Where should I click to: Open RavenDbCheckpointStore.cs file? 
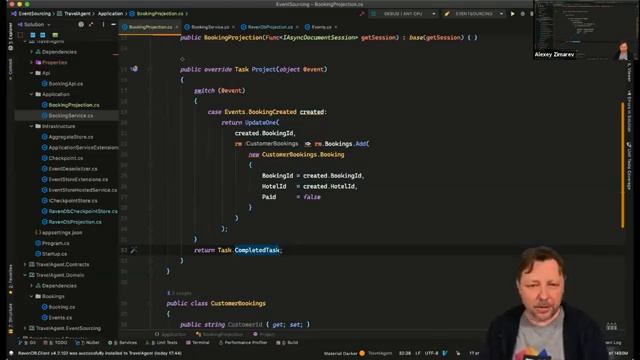pyautogui.click(x=83, y=211)
